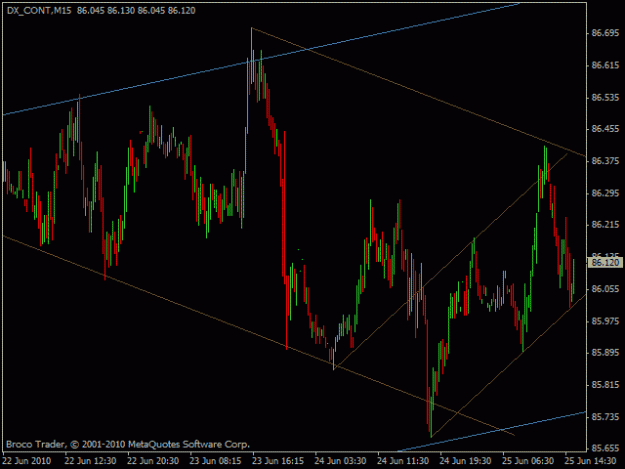Screen dimensions: 625x469
Task: Click price axis label 86.055
Action: coord(605,289)
